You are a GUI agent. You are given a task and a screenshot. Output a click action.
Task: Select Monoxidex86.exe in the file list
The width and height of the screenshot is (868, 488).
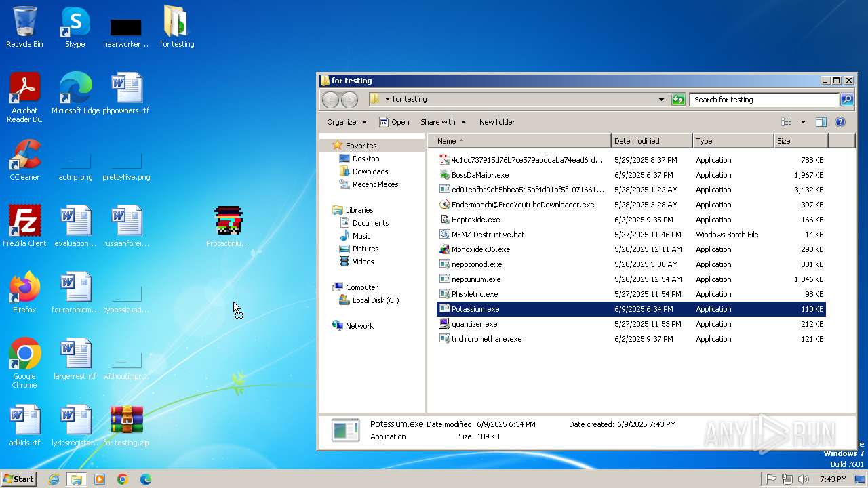(631, 249)
